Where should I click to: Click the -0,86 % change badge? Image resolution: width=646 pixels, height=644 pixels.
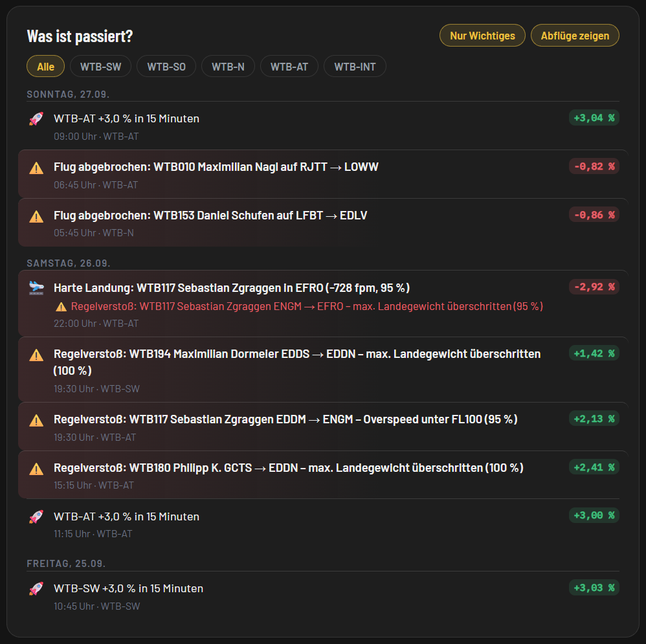tap(594, 215)
